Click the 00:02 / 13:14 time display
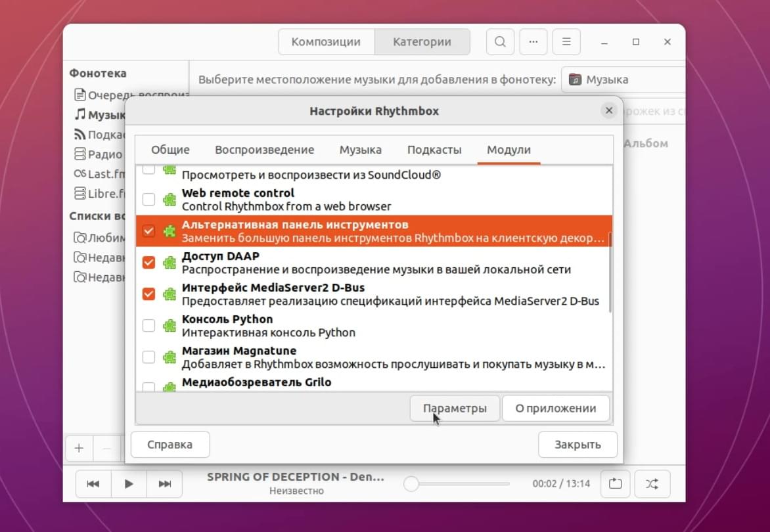Screen dimensions: 770x532 click(x=561, y=484)
